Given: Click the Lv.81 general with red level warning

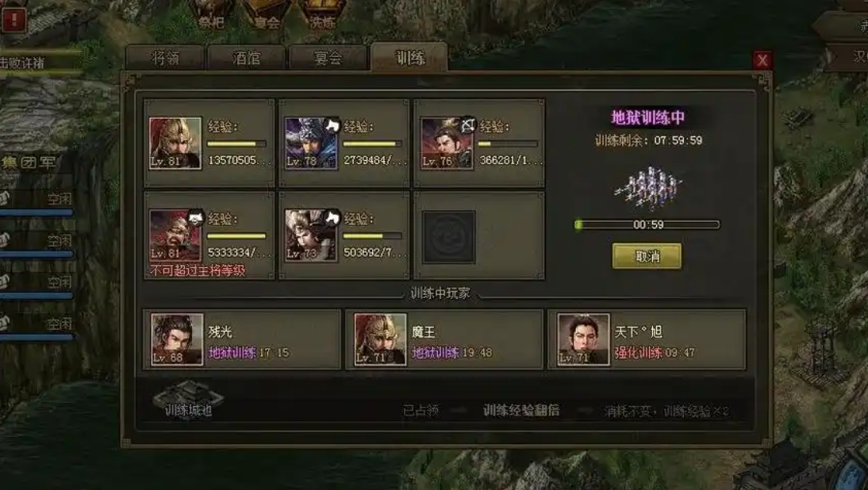Looking at the screenshot, I should click(x=175, y=235).
